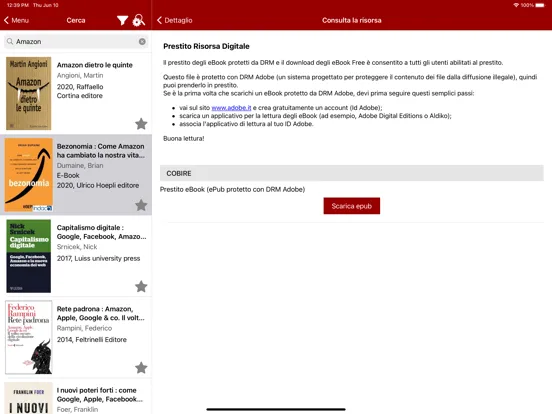The image size is (552, 414).
Task: Open Capitalismo digitale cover thumbnail
Action: point(29,256)
